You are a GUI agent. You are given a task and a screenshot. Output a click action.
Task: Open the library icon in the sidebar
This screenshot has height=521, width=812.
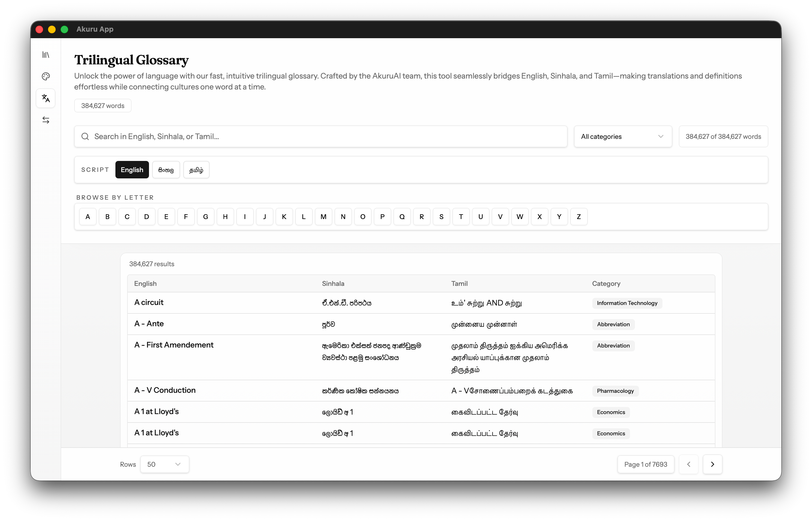(46, 55)
